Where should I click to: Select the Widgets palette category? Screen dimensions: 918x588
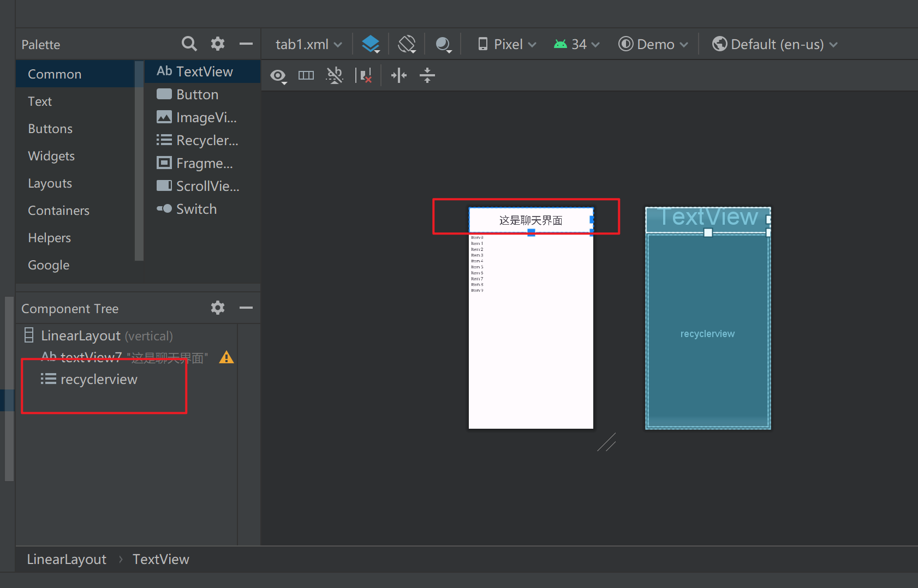coord(75,156)
